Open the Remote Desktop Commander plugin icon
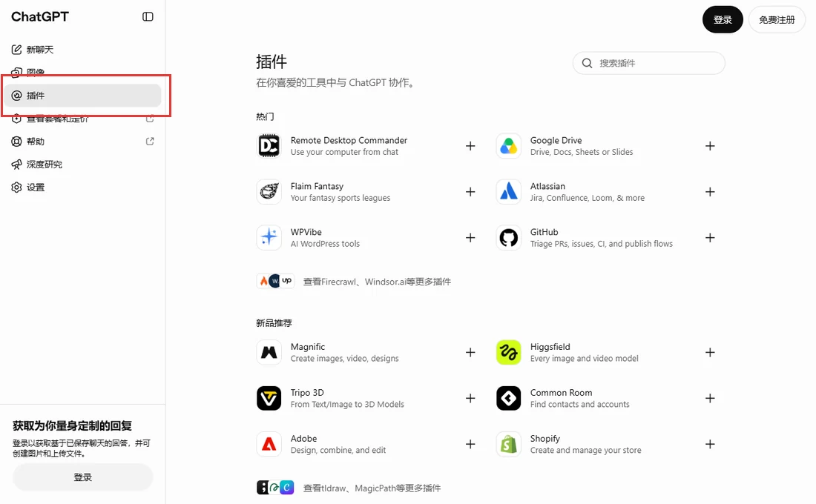The width and height of the screenshot is (816, 504). (269, 145)
